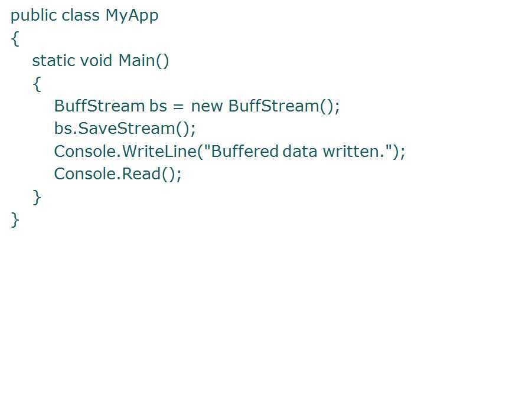Click the opening brace under class declaration
Screen dimensions: 532x400
click(x=15, y=39)
